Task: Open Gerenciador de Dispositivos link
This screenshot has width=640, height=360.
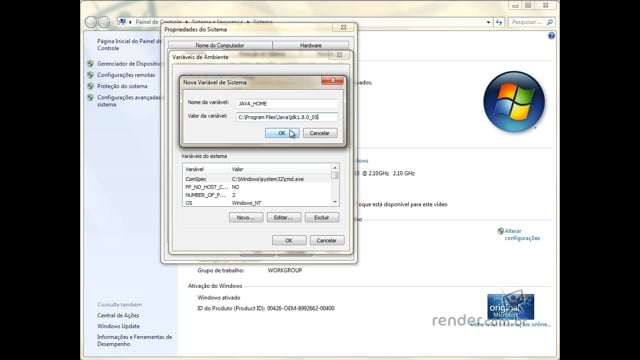Action: (129, 64)
